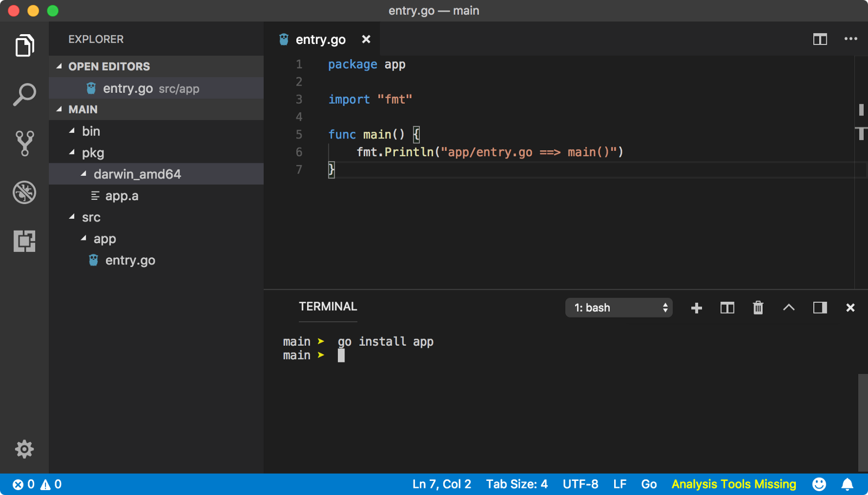Click the Go gopher icon on editor tab
868x495 pixels.
284,39
